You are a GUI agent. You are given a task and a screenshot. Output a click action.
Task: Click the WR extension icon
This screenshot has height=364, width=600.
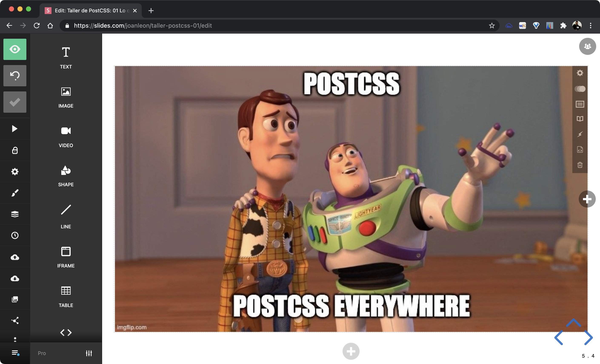point(522,26)
